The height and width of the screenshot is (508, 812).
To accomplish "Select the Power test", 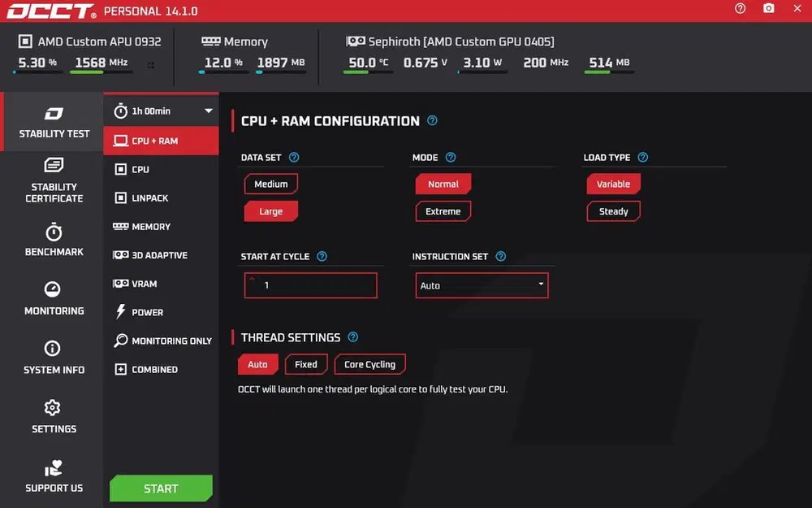I will click(161, 311).
